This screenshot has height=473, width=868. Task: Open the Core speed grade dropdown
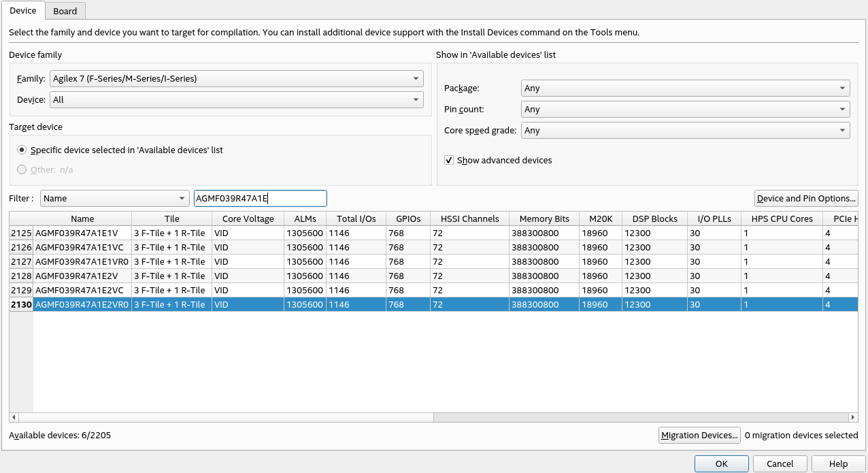pyautogui.click(x=685, y=131)
